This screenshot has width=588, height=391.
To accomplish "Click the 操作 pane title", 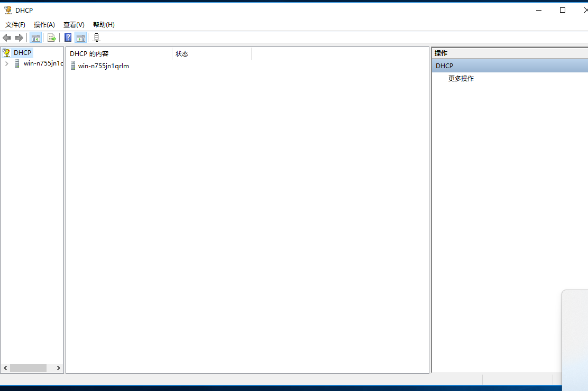I will tap(441, 53).
